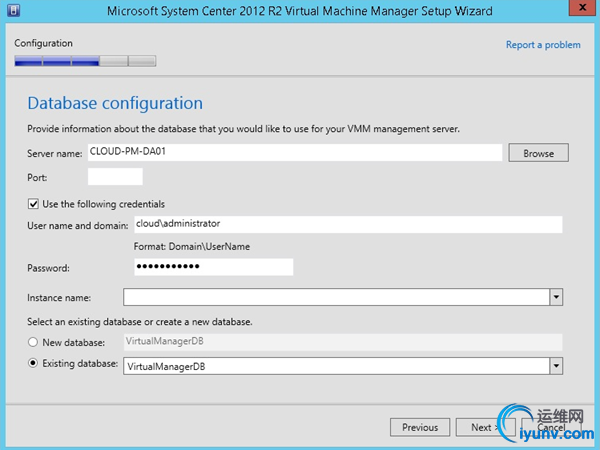Viewport: 600px width, 450px height.
Task: Click 'Select an existing database or create' text
Action: pos(103,322)
